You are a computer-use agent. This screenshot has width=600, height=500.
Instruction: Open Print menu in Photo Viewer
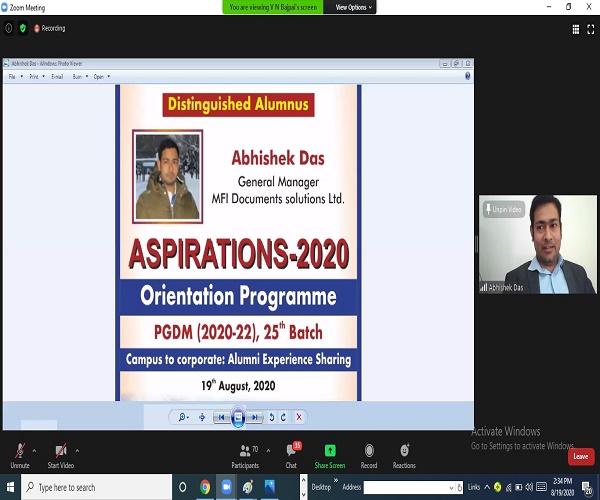(x=37, y=77)
